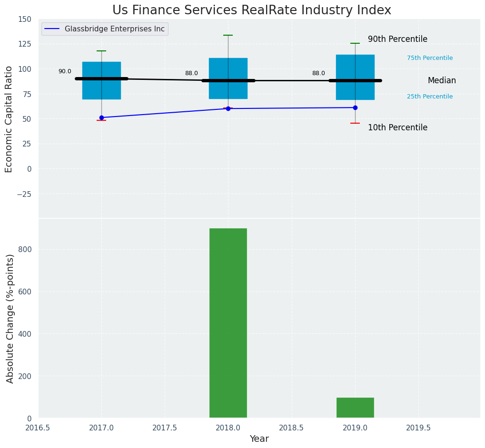
Task: Click the Median annotation text
Action: pos(441,81)
